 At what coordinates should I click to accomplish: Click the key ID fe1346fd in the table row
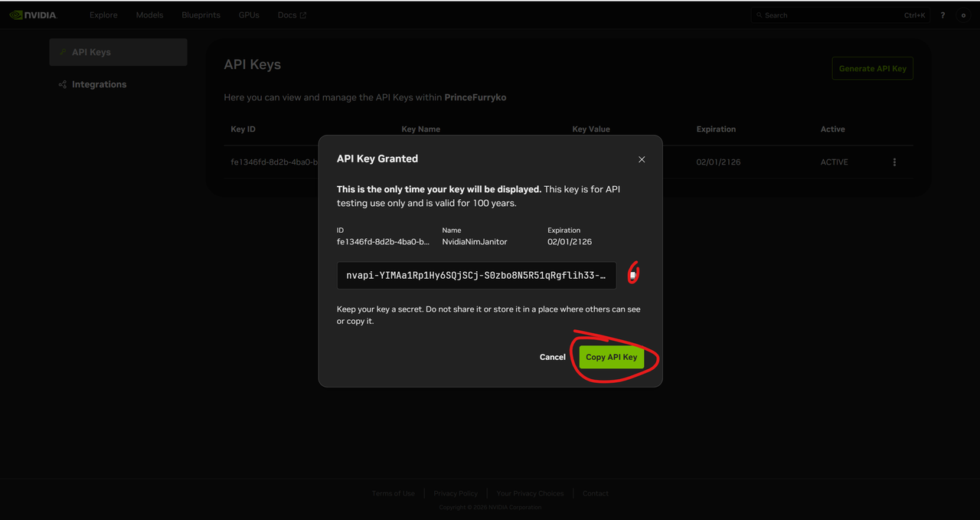pyautogui.click(x=274, y=162)
